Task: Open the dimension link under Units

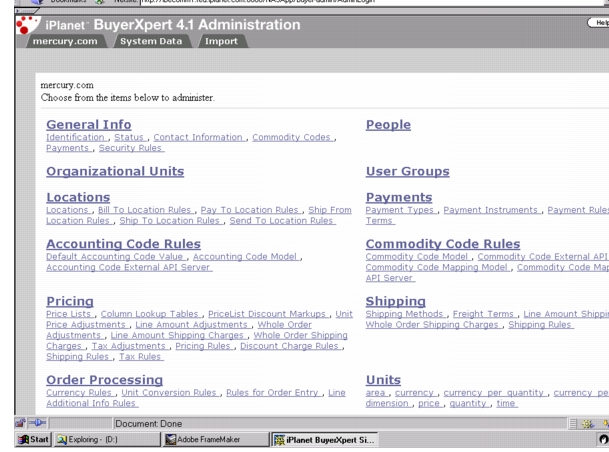Action: pyautogui.click(x=387, y=403)
